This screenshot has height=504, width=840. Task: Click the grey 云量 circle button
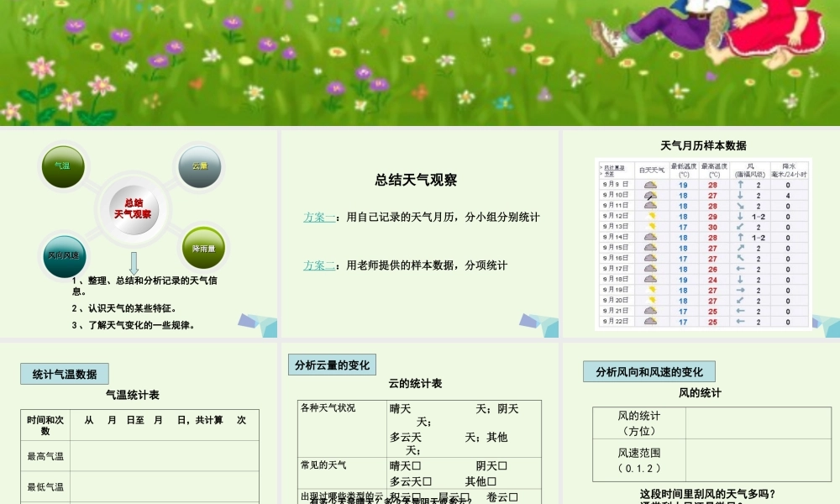click(199, 166)
